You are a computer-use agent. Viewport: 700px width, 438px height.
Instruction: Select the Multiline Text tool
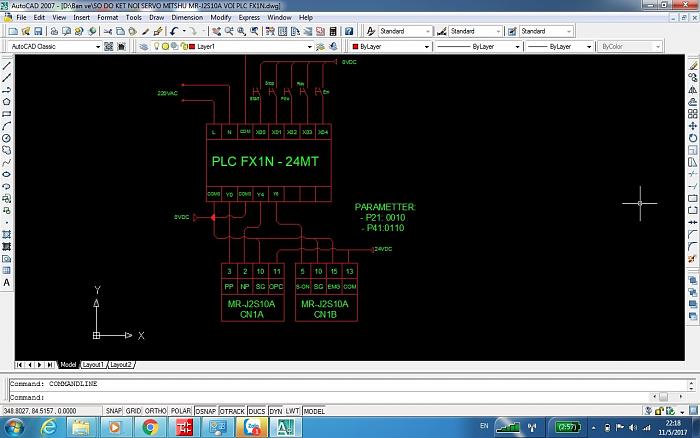coord(7,283)
